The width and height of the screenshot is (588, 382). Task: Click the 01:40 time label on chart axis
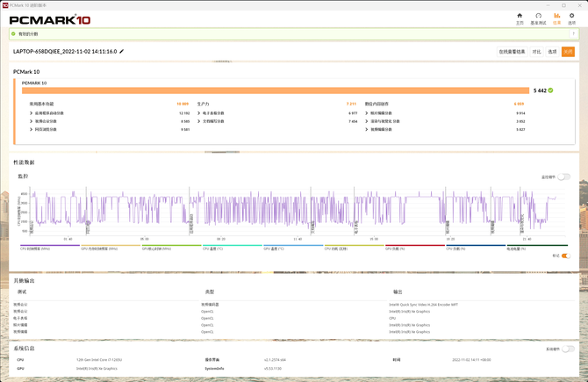click(x=68, y=239)
